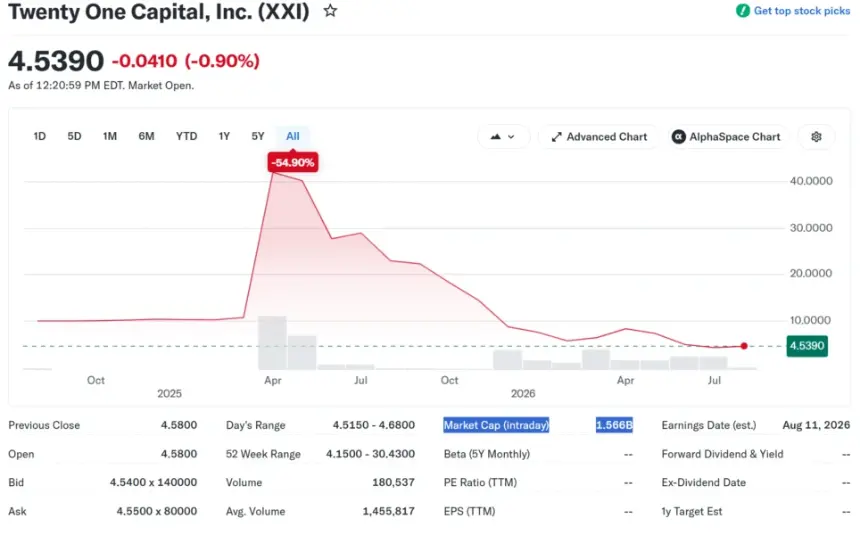
Task: Select the All time range tab
Action: 293,136
